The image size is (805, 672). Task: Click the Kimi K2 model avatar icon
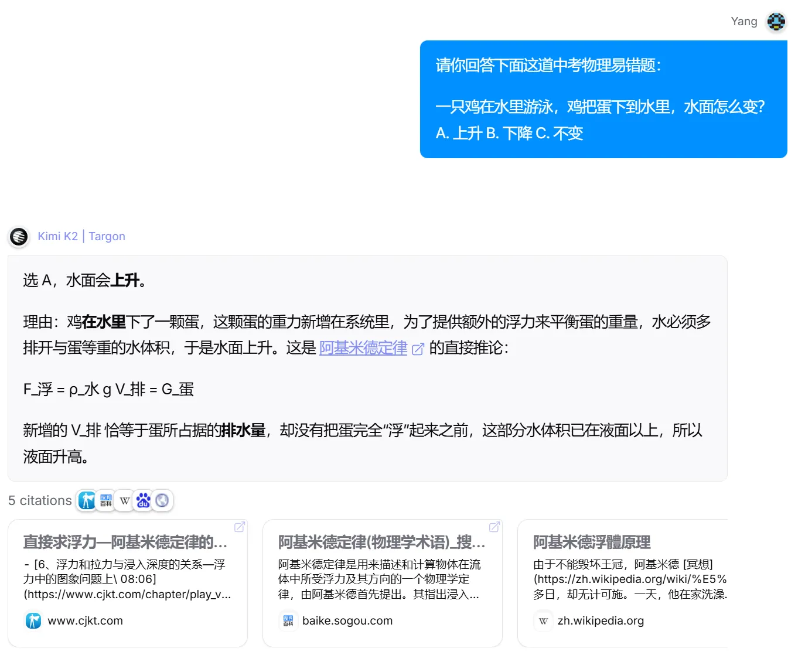(x=19, y=237)
